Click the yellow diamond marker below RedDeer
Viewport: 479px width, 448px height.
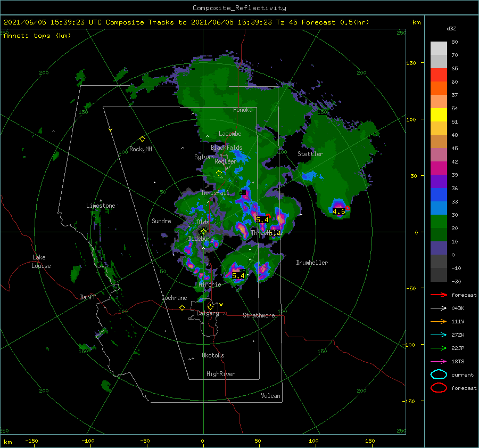pyautogui.click(x=219, y=173)
